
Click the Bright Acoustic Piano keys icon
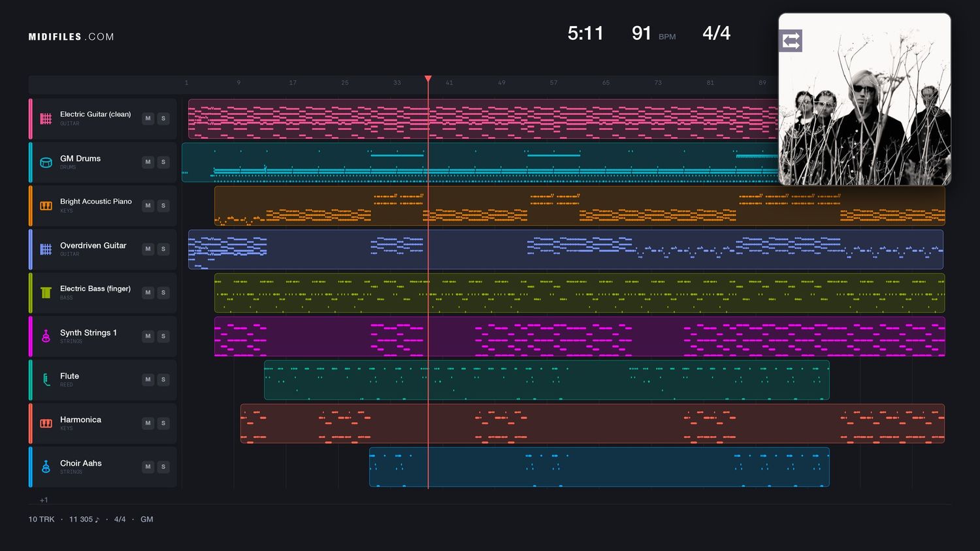point(46,206)
